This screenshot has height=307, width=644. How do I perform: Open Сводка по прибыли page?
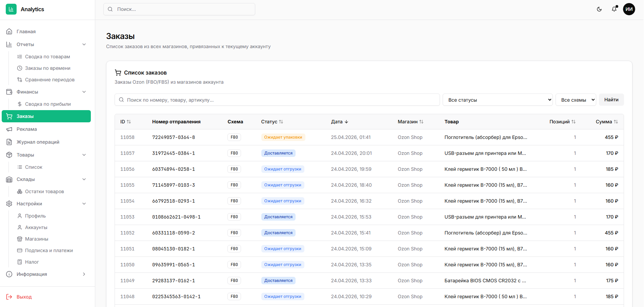pyautogui.click(x=48, y=104)
